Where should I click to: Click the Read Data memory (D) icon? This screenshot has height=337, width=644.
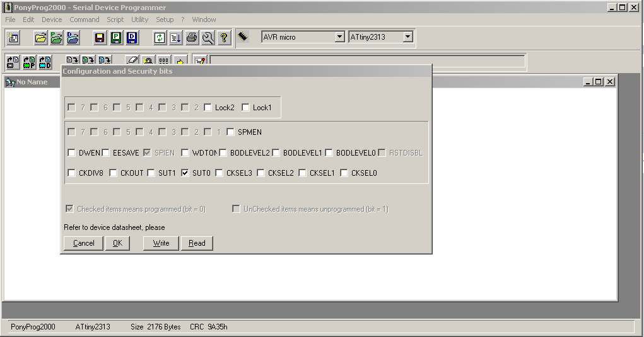(x=45, y=62)
